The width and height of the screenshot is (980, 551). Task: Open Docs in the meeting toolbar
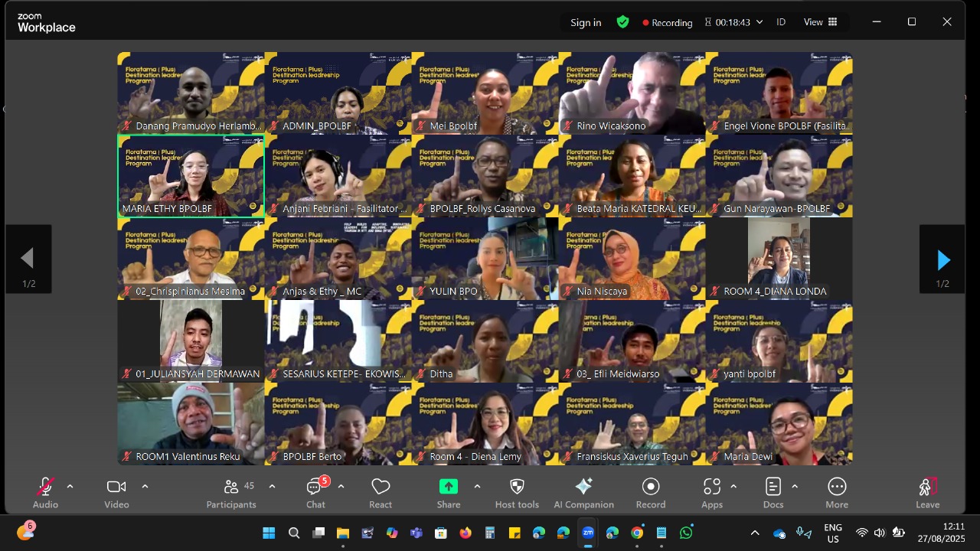click(773, 492)
